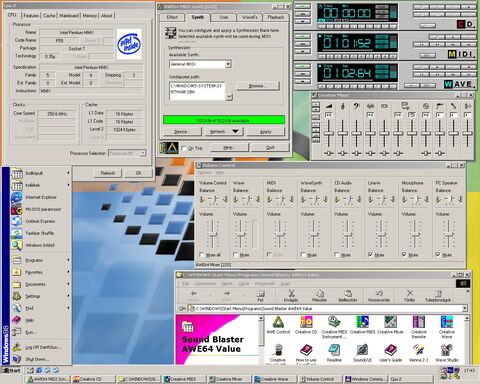Click the Quit button in AWE64 Synth
The width and height of the screenshot is (480, 384).
pos(270,147)
